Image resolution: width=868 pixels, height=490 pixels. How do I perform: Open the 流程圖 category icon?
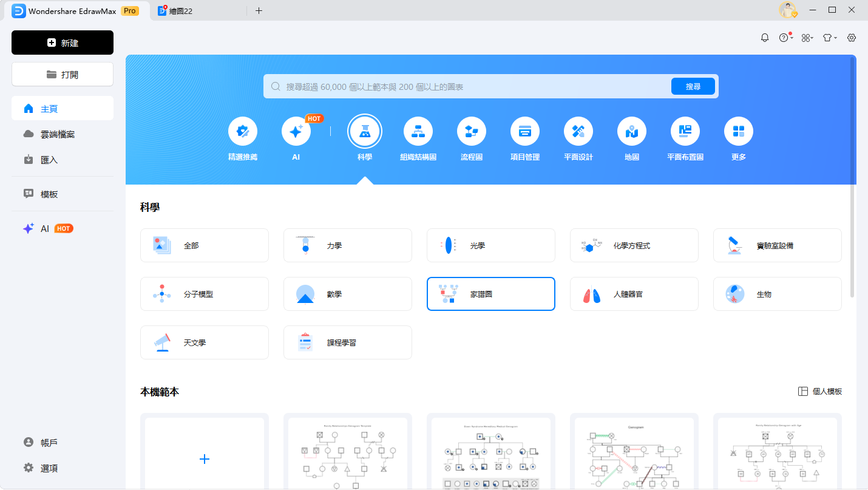(471, 131)
